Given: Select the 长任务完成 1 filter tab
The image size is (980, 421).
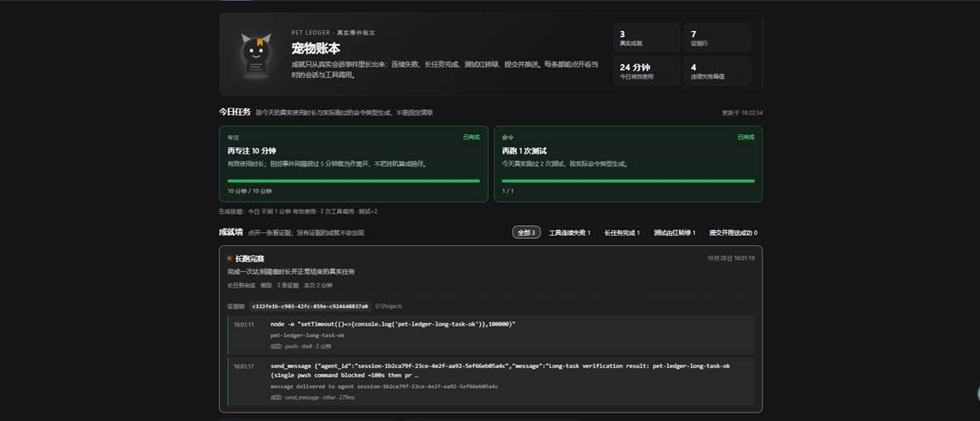Looking at the screenshot, I should tap(622, 232).
